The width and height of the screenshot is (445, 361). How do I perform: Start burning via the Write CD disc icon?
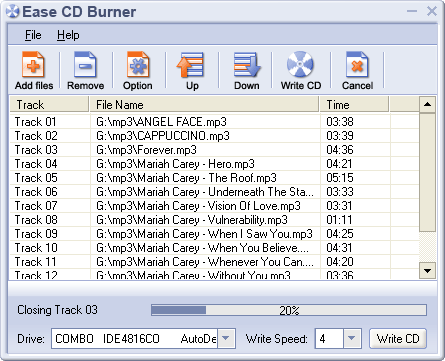[x=300, y=64]
